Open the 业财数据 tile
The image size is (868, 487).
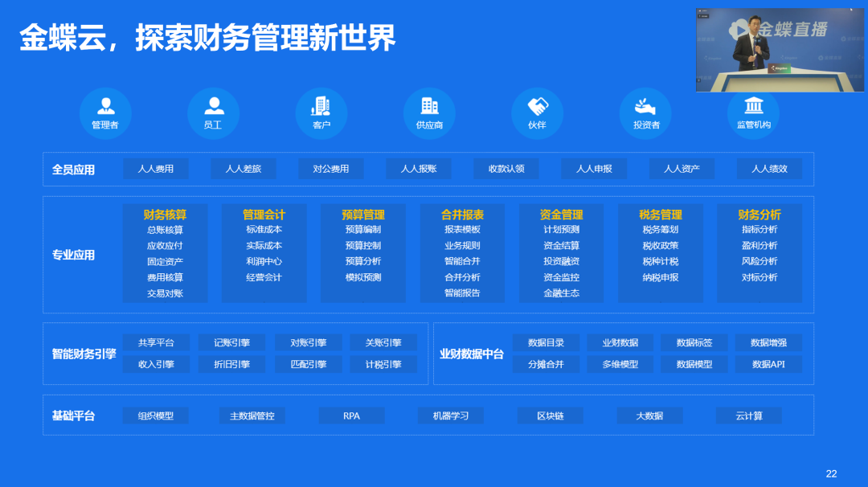620,342
